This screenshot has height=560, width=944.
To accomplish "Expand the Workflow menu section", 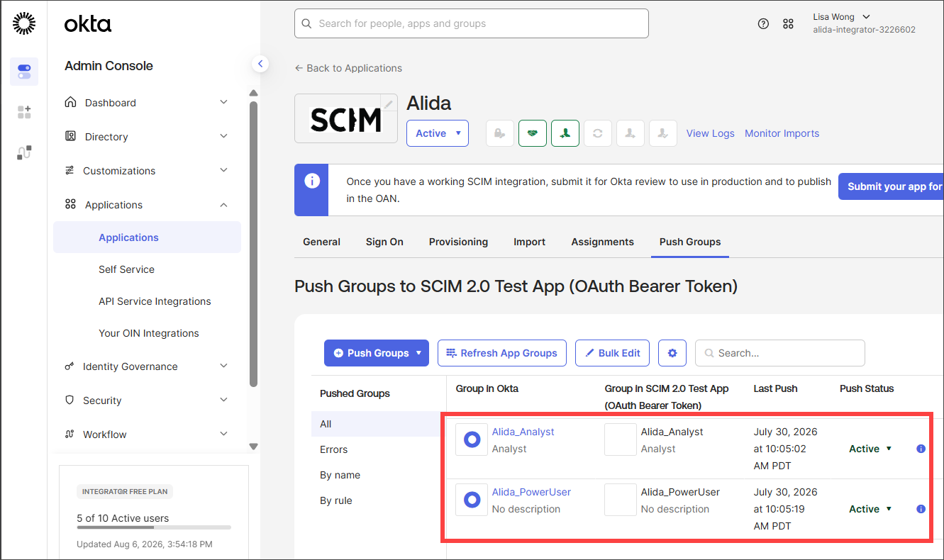I will [145, 435].
